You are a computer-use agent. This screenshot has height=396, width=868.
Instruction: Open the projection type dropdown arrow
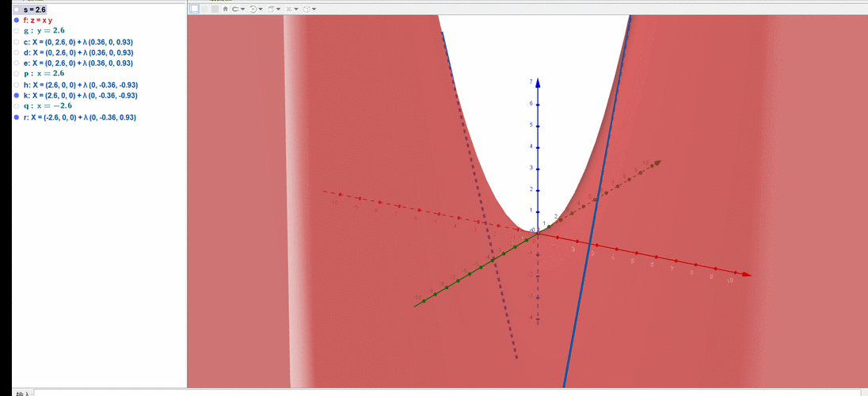(x=314, y=10)
